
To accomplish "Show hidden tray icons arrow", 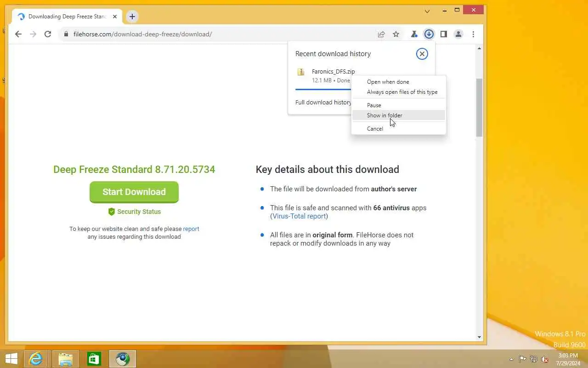I will point(511,359).
